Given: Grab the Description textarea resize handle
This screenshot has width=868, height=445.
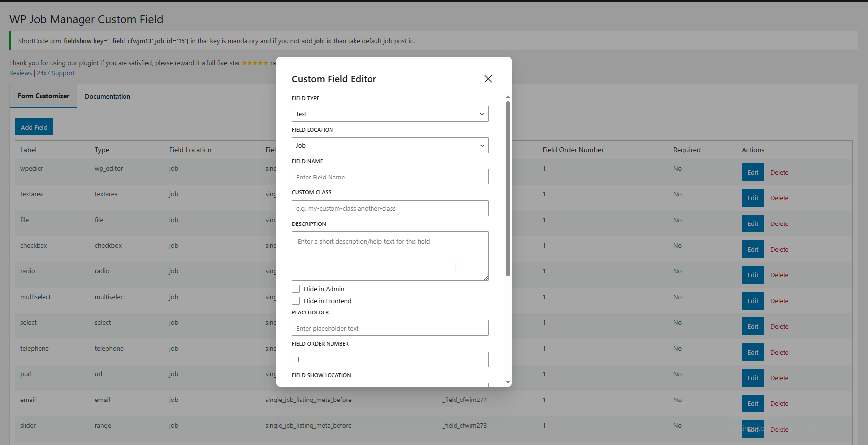Looking at the screenshot, I should tap(486, 278).
